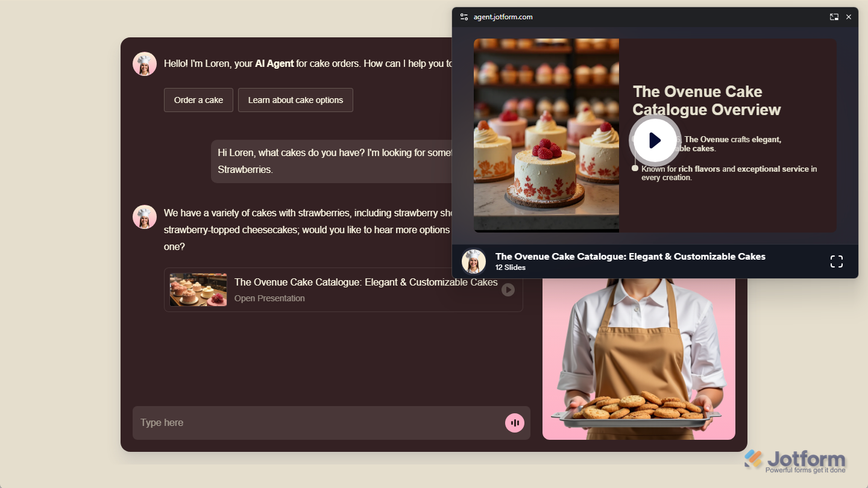Click the chef avatar in the popup footer

point(474,261)
